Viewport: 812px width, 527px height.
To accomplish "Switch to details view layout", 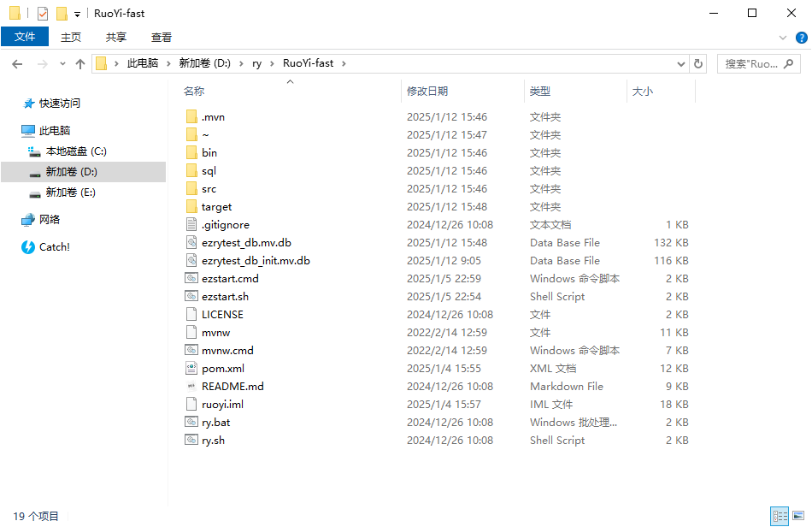I will (x=780, y=516).
